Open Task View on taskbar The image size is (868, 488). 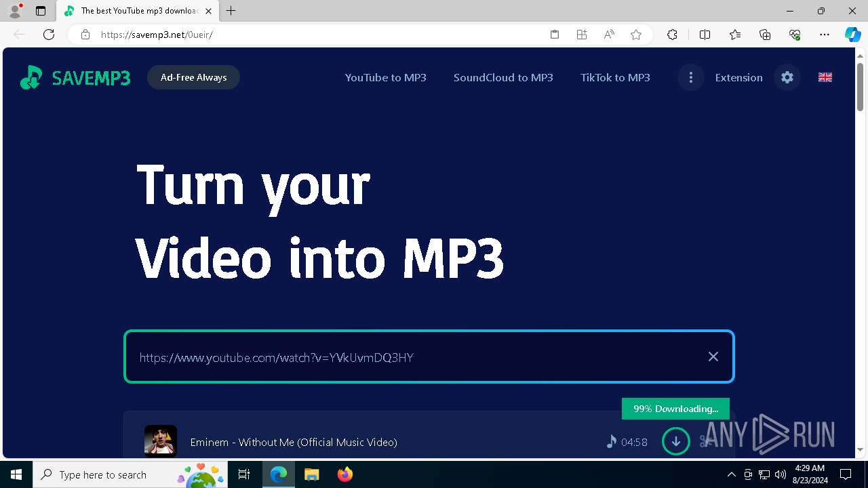244,474
